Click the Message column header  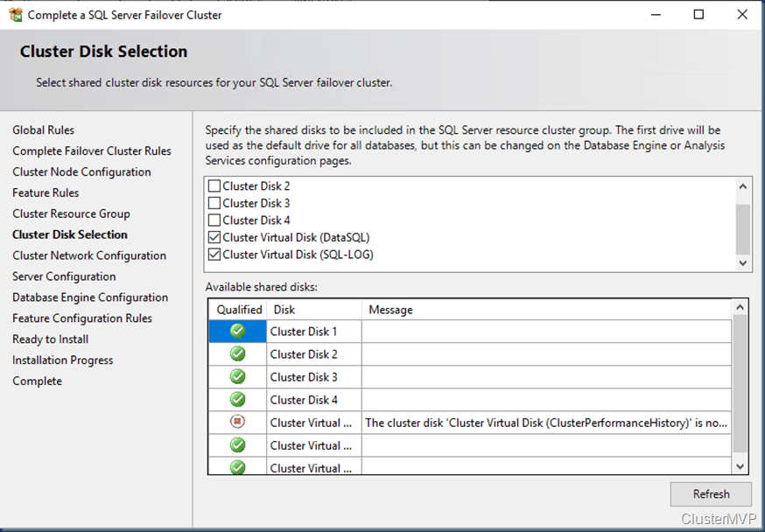[547, 310]
